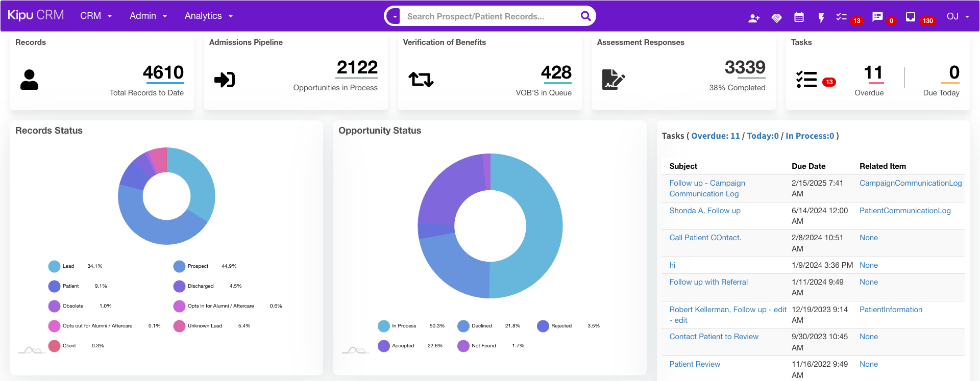Click the search magnifying glass icon
Viewport: 980px width, 381px height.
click(585, 16)
